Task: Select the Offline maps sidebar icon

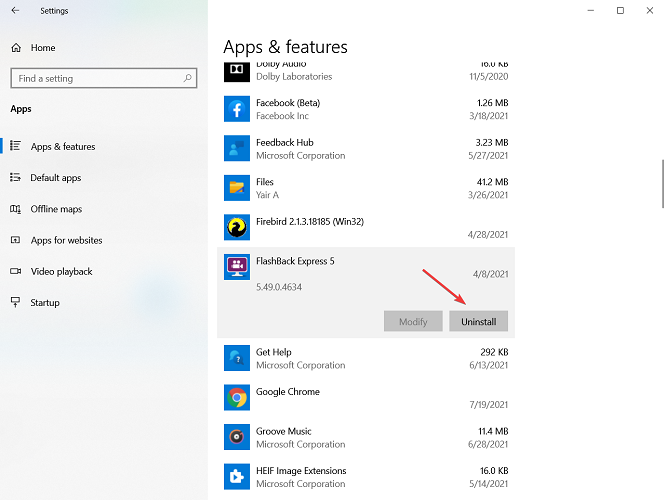Action: pos(16,209)
